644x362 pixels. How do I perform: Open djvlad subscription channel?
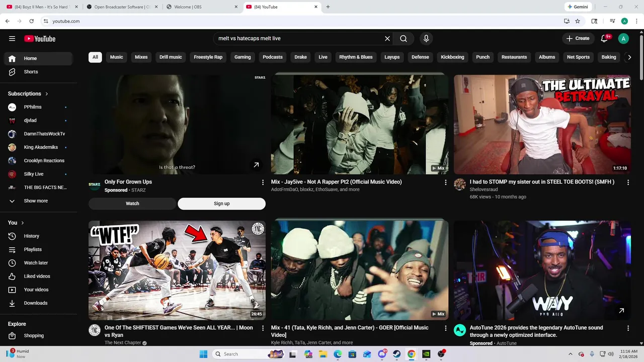[x=39, y=121]
